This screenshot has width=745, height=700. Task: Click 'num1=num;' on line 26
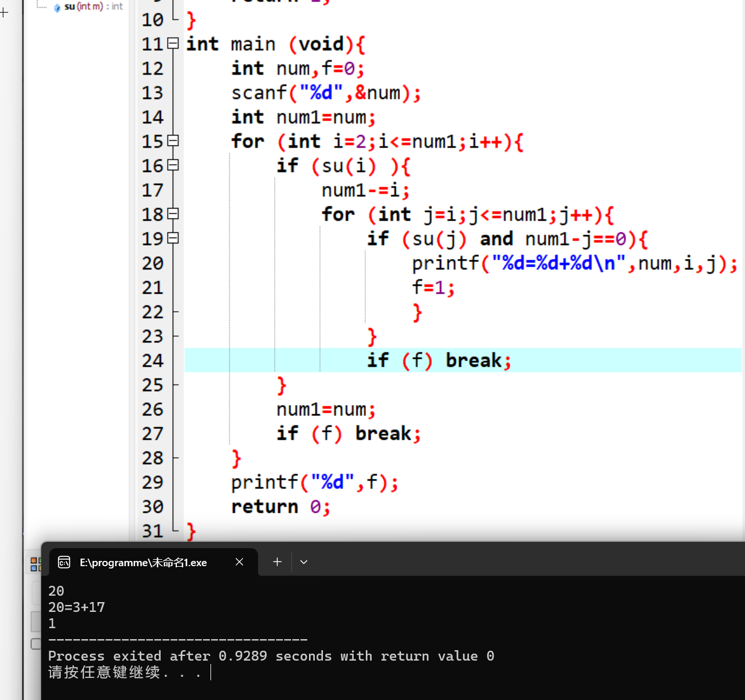[x=326, y=409]
